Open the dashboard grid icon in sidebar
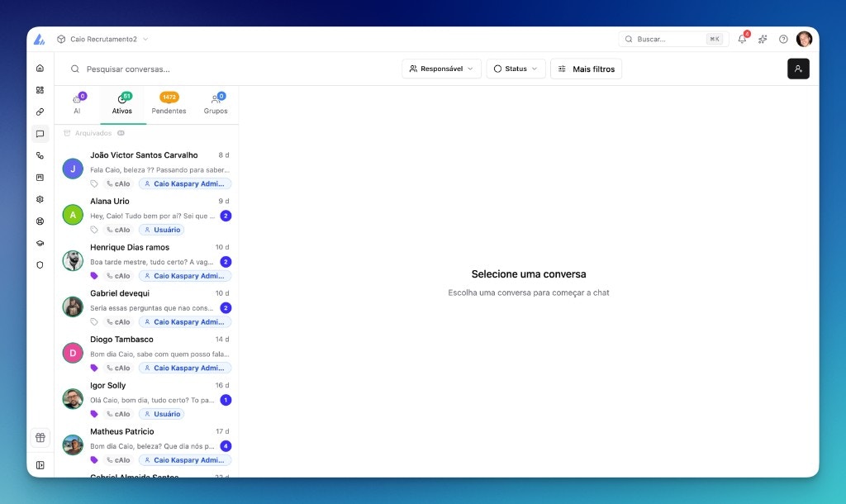846x504 pixels. coord(40,89)
